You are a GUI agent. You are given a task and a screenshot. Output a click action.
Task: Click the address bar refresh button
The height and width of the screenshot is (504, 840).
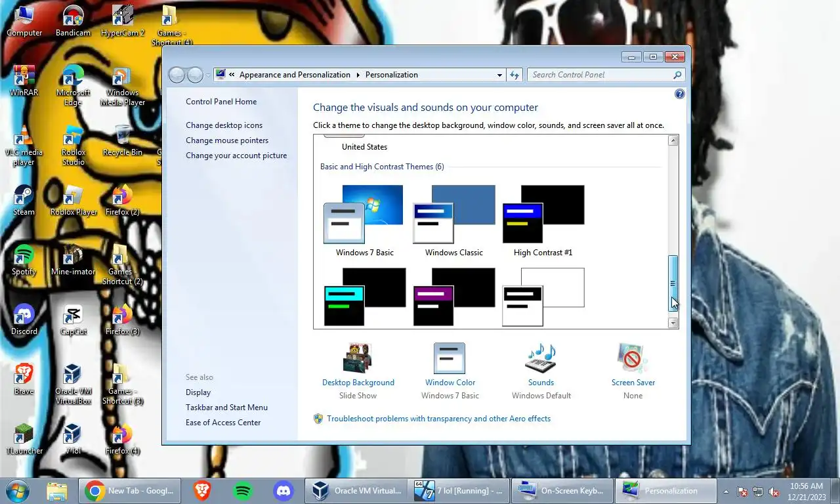(x=514, y=75)
